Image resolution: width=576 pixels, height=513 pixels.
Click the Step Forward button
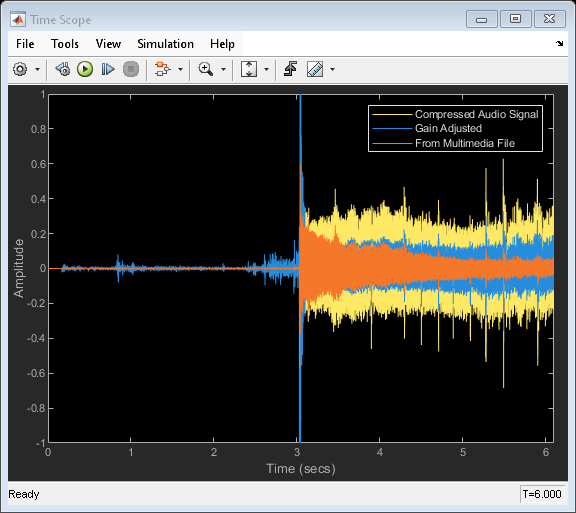108,69
